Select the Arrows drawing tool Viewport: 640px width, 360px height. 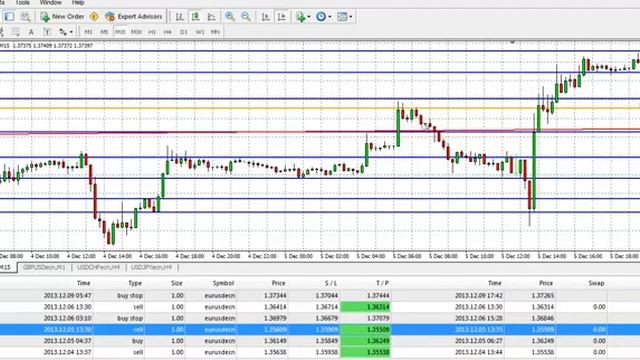63,32
